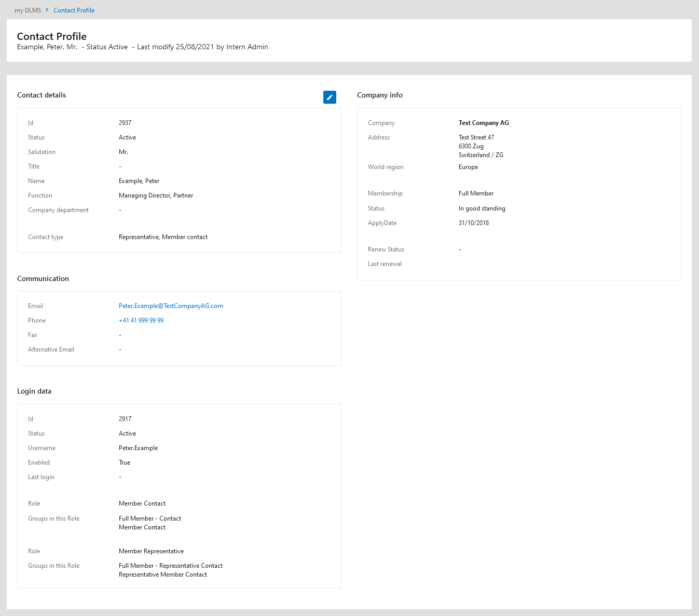This screenshot has width=699, height=616.
Task: Click the Contact details section heading
Action: point(42,95)
